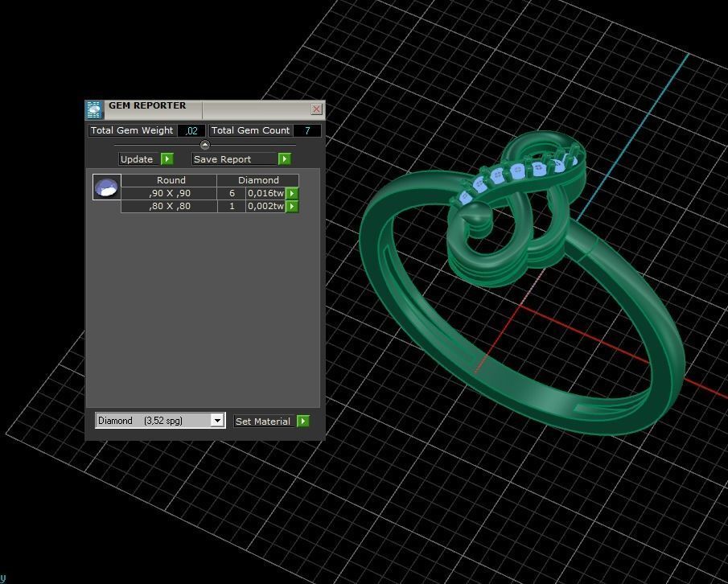Click the green arrow beside Update
Image resolution: width=728 pixels, height=584 pixels.
tap(167, 159)
